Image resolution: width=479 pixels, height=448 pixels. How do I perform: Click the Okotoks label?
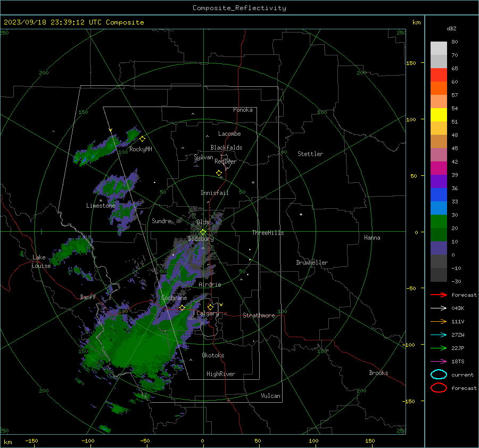(213, 355)
